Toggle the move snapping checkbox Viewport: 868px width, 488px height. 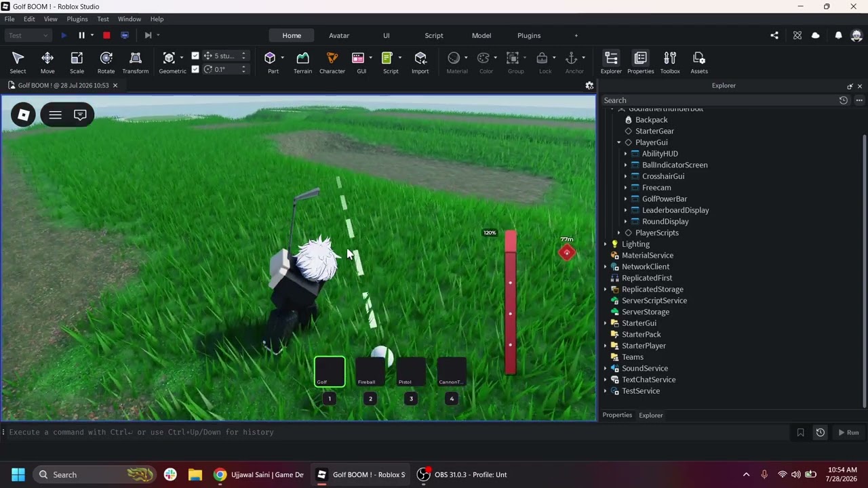point(195,56)
